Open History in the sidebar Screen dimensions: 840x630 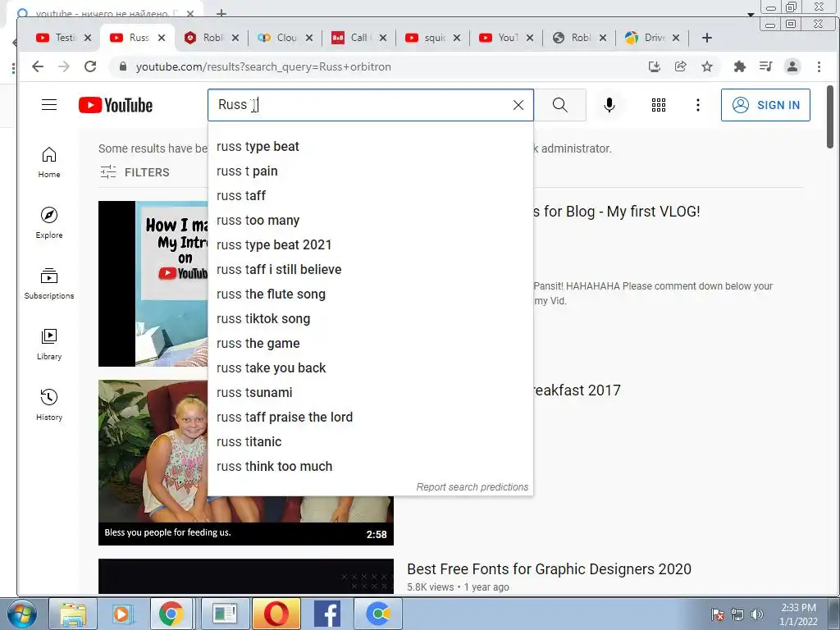[48, 404]
